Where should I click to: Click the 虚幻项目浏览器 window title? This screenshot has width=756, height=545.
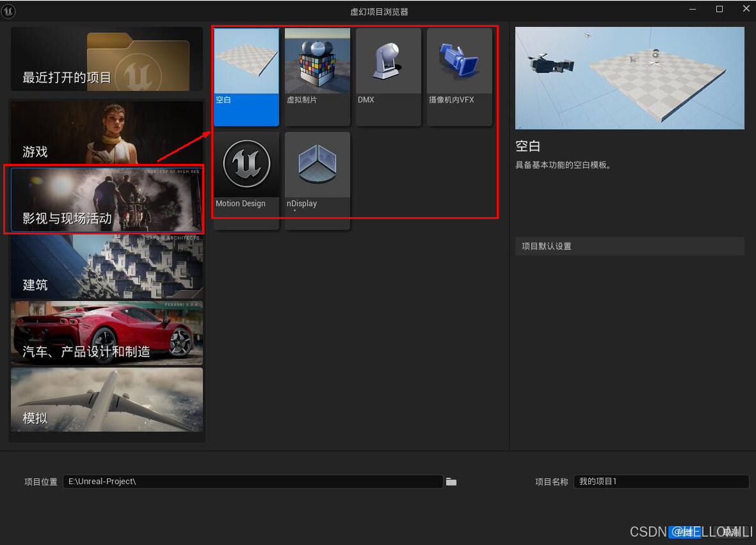379,12
